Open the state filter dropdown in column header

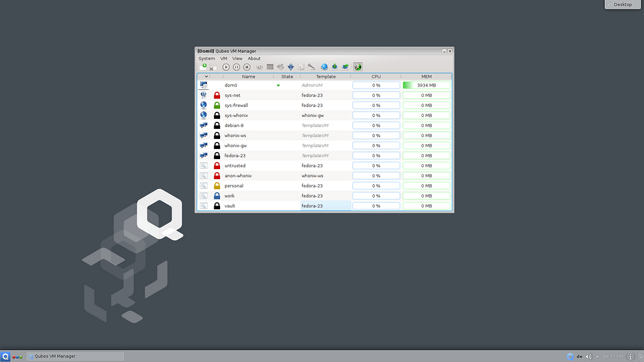[x=206, y=76]
